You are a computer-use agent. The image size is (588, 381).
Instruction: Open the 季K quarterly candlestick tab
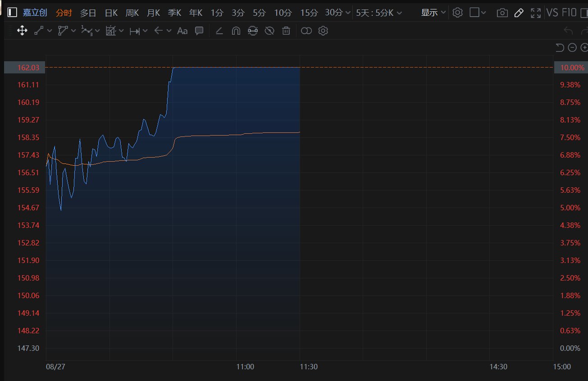pyautogui.click(x=174, y=13)
